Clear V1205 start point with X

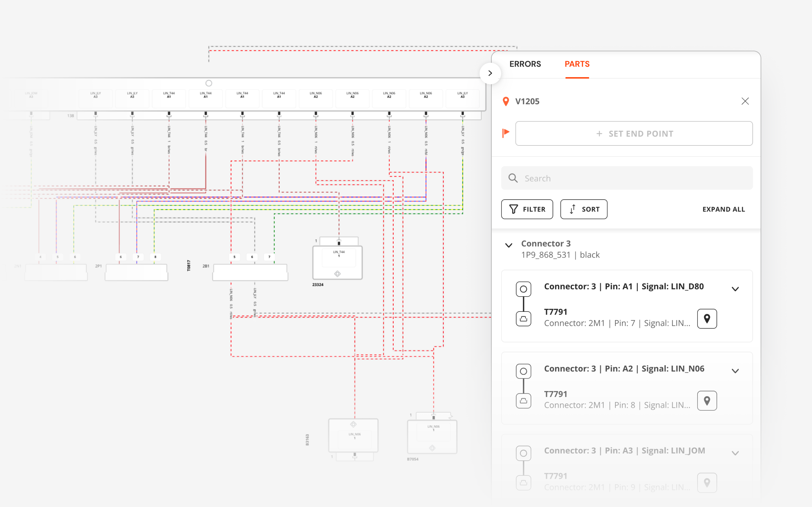point(745,101)
